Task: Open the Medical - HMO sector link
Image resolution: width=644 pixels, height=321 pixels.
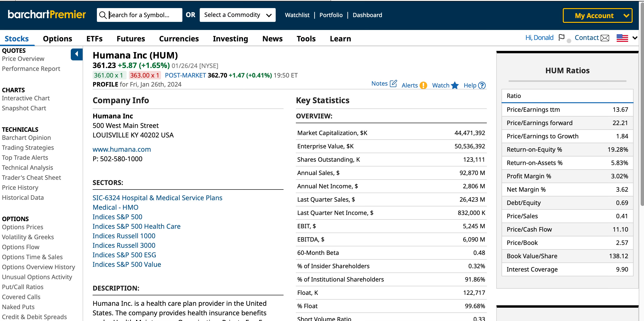Action: click(115, 207)
